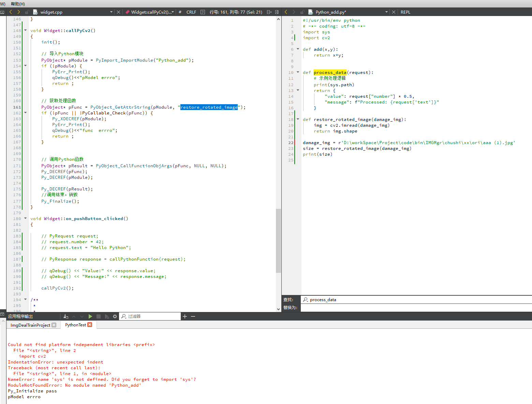This screenshot has height=404, width=532.
Task: Go back in Python_add.py editor history
Action: pyautogui.click(x=286, y=12)
